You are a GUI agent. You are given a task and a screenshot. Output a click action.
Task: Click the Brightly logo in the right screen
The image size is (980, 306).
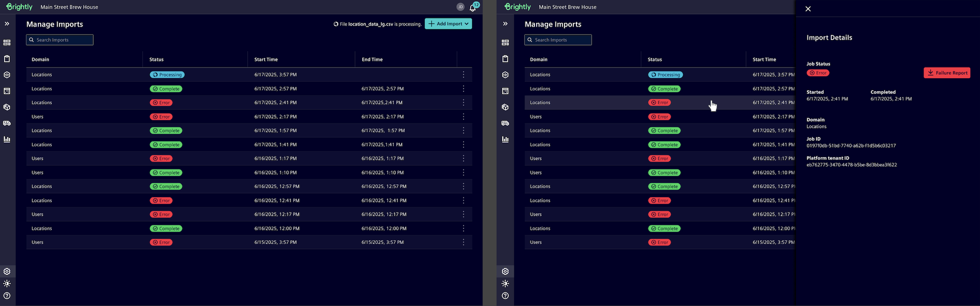point(518,7)
